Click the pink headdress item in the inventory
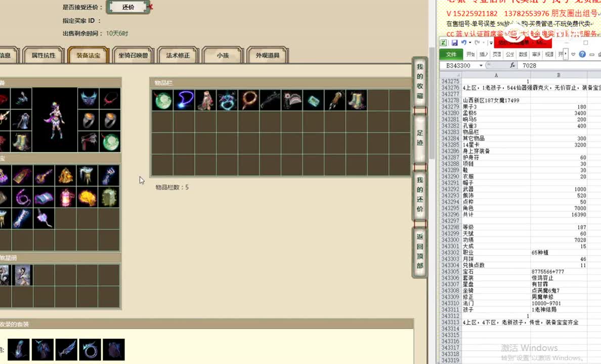 point(292,101)
